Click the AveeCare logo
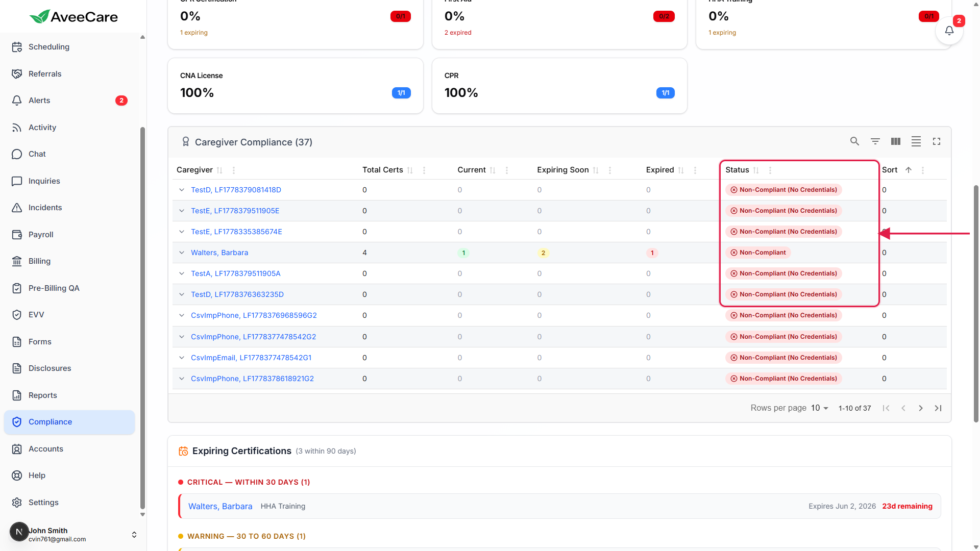Image resolution: width=980 pixels, height=551 pixels. 73,17
